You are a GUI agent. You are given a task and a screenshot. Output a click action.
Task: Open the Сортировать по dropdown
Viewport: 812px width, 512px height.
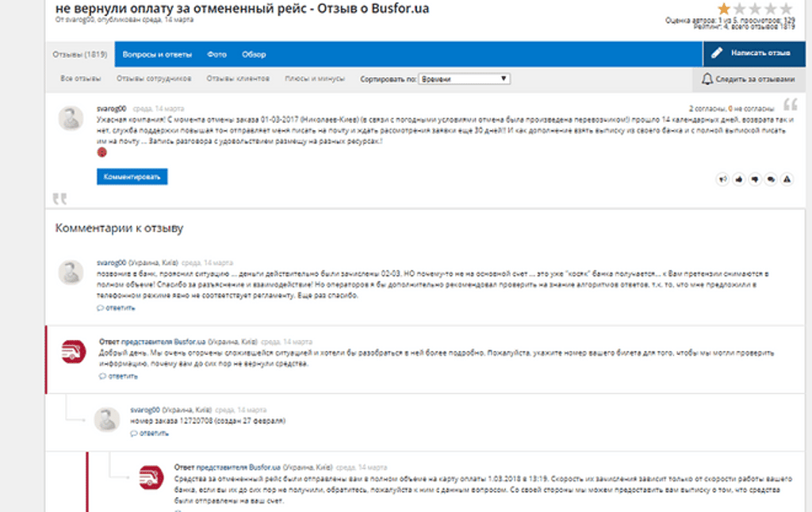pos(464,78)
